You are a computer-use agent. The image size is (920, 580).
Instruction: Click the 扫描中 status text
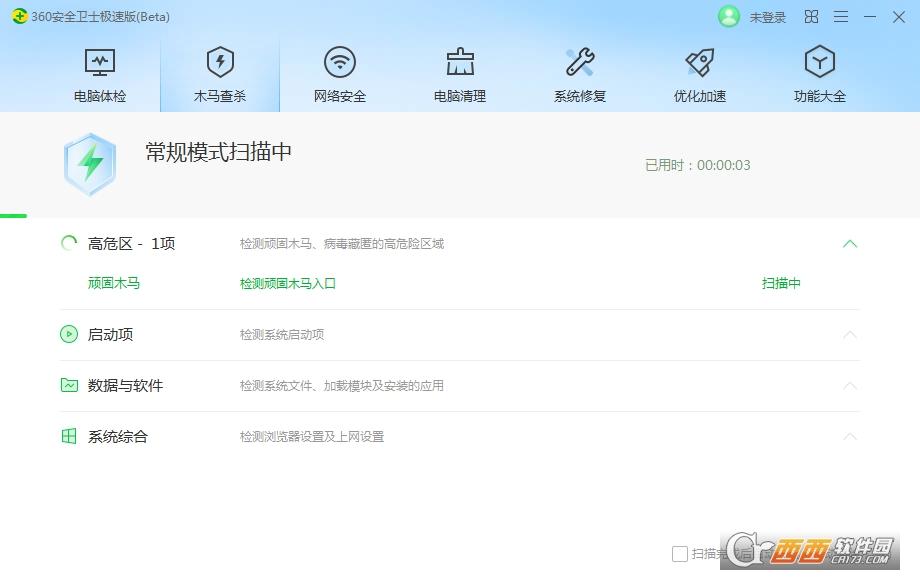click(781, 283)
